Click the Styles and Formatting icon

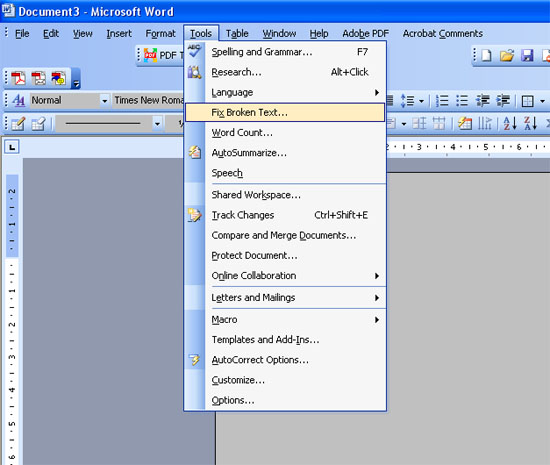pos(19,100)
